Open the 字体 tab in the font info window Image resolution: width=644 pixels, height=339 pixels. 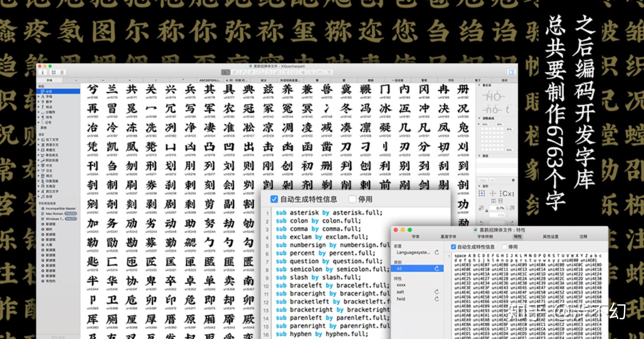coord(416,237)
